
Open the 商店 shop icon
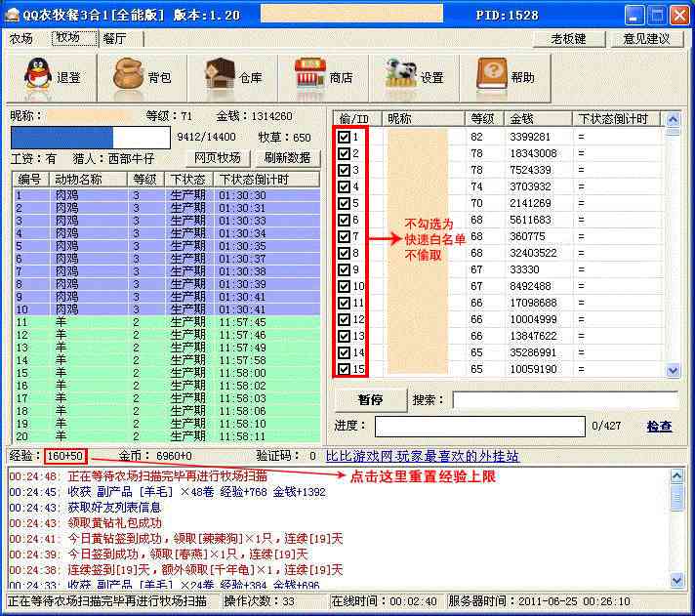(x=310, y=75)
